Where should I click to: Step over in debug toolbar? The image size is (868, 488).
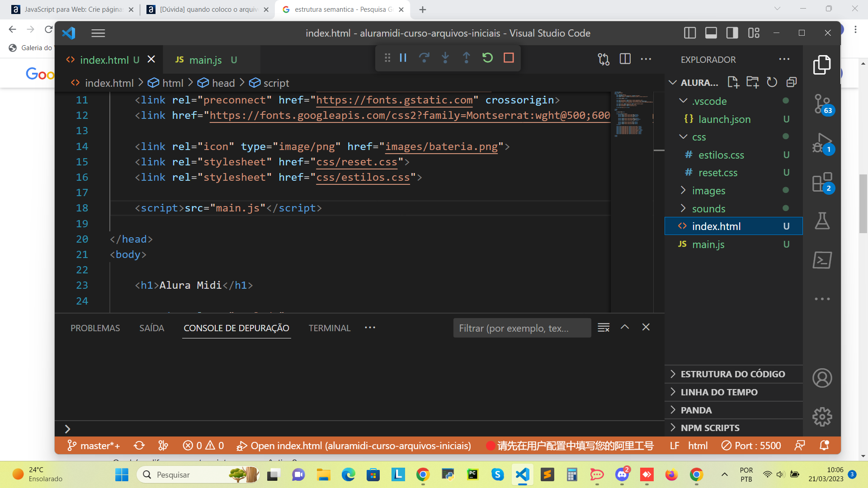(424, 58)
